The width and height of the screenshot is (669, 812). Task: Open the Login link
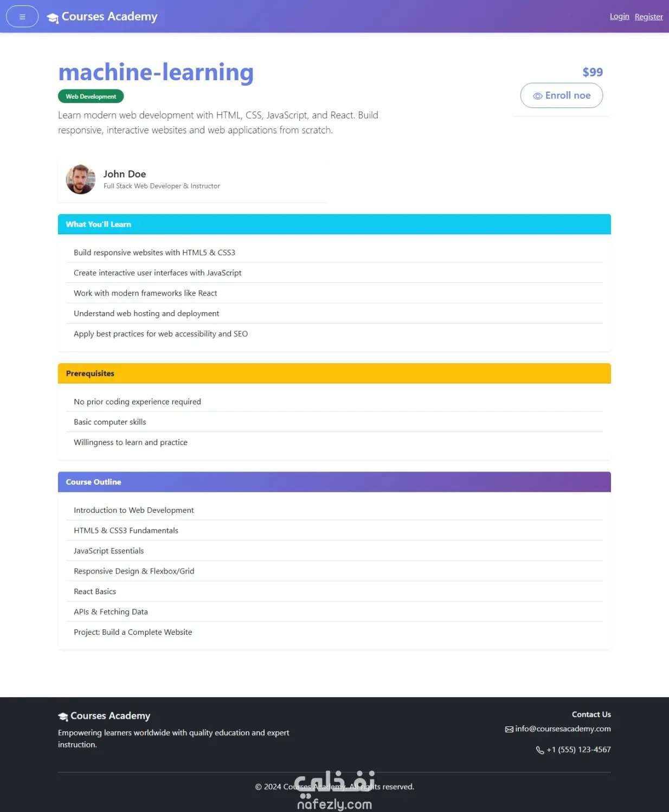point(619,16)
